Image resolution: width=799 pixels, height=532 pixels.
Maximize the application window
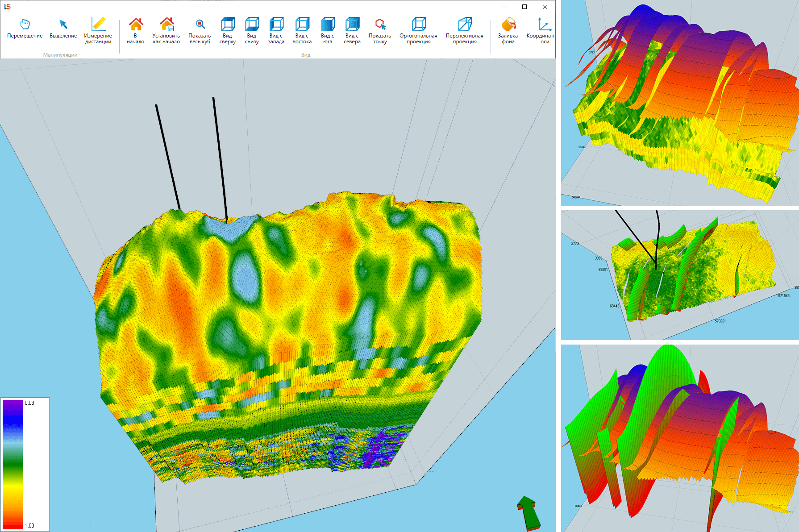click(524, 7)
